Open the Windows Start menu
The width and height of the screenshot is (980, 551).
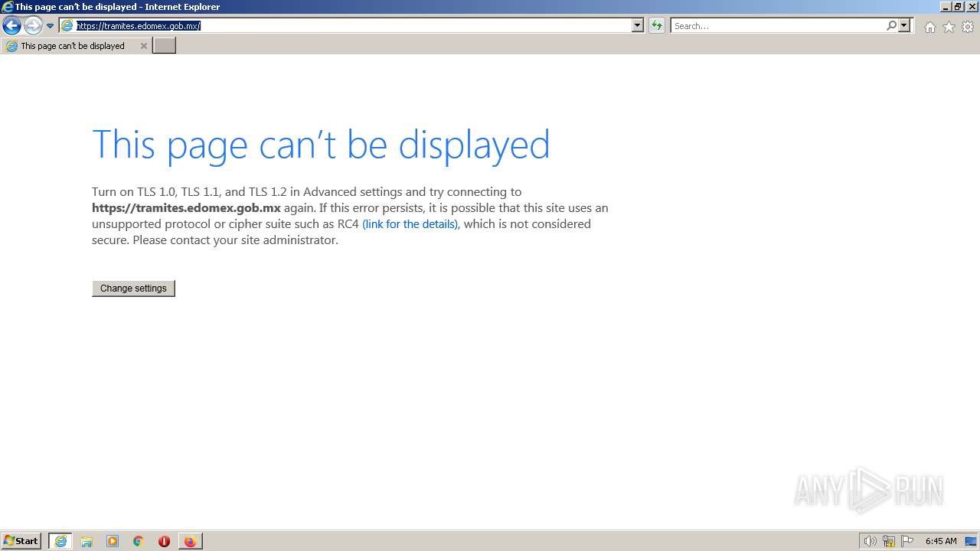click(x=21, y=541)
